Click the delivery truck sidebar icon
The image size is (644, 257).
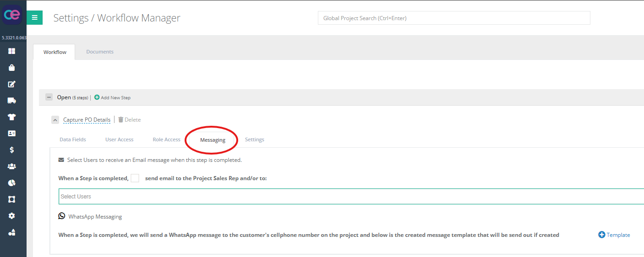[12, 101]
